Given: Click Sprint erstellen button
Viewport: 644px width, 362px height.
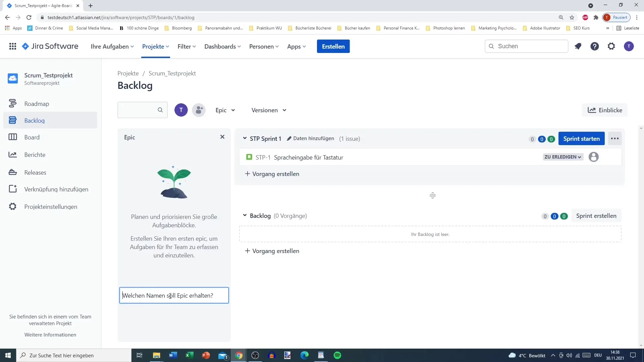Looking at the screenshot, I should coord(596,216).
